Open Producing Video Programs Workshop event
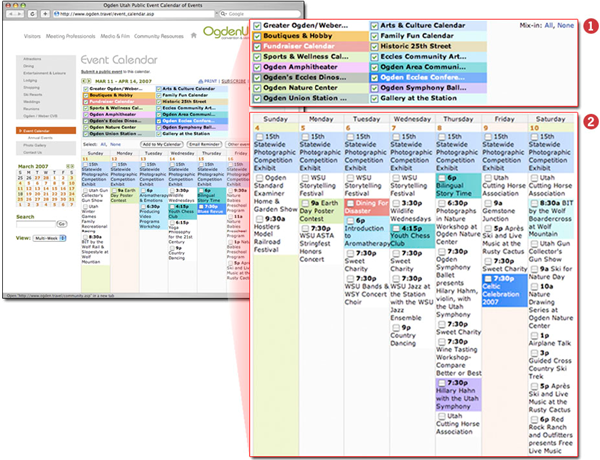Screen dimensions: 600x460 (x=153, y=216)
